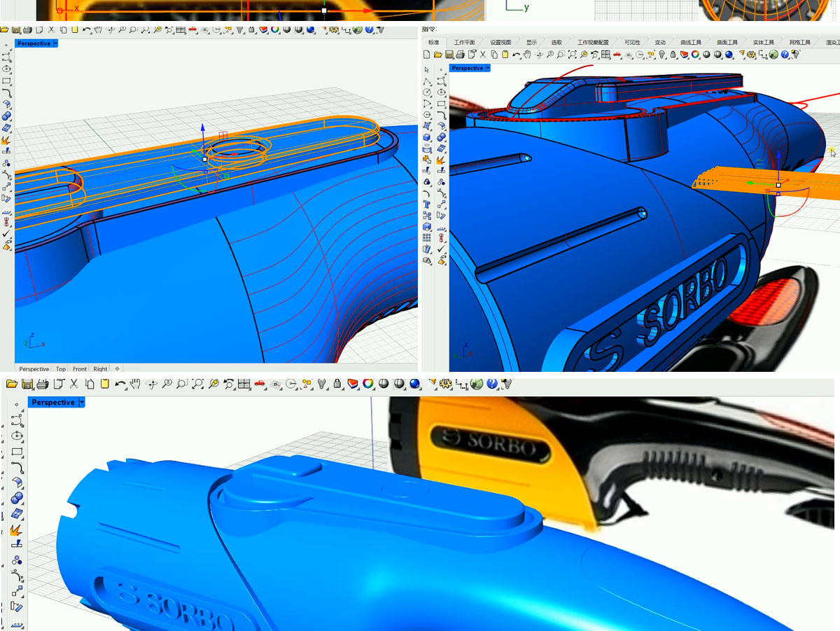
Task: Select the Polyline tool in top-right sidebar
Action: click(x=427, y=81)
